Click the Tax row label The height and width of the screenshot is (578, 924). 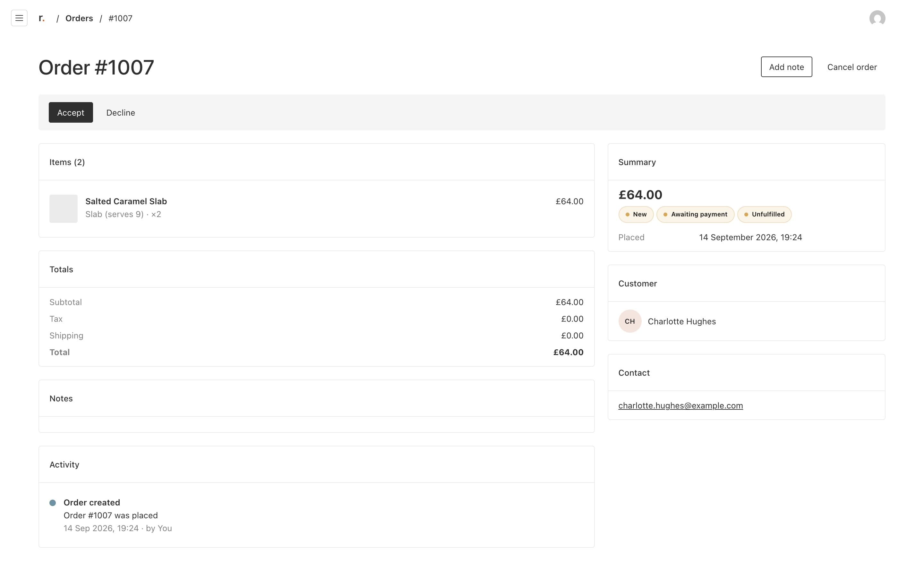(x=56, y=319)
